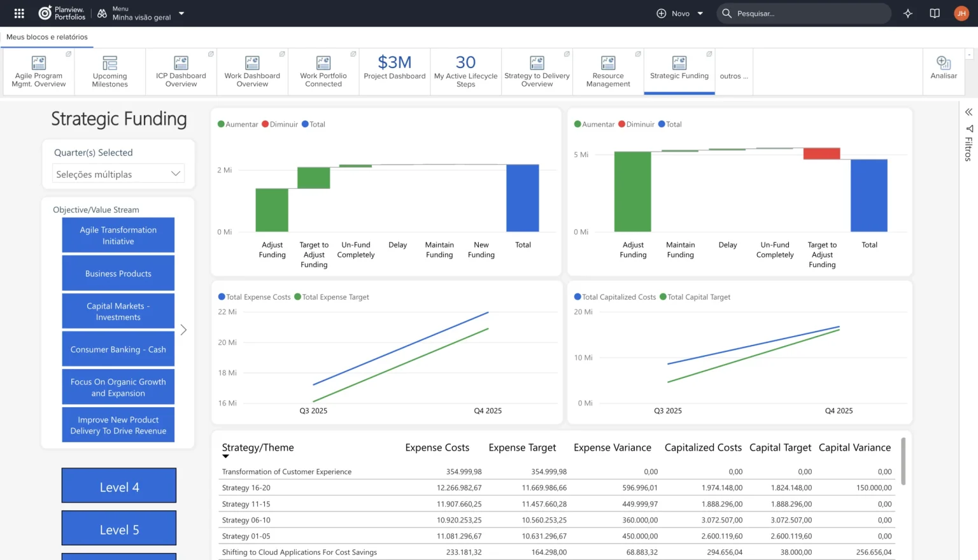Click the 596.996,01 expense variance value

pyautogui.click(x=640, y=487)
